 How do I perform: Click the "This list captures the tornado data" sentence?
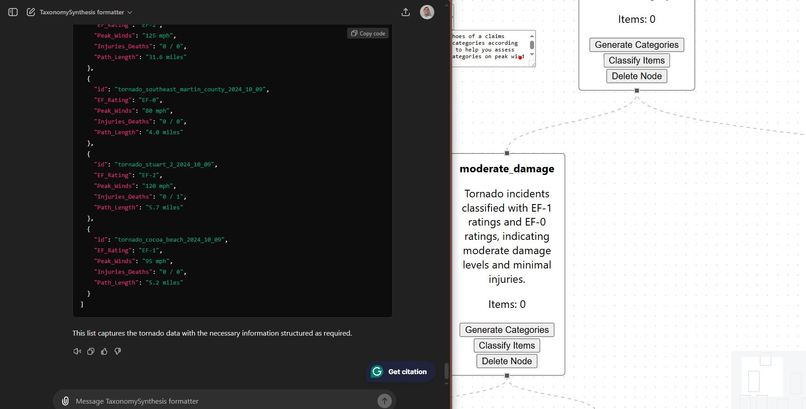pos(212,333)
